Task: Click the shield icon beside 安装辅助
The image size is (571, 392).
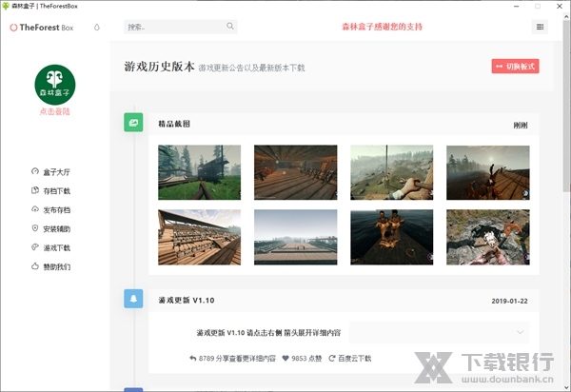Action: 35,228
